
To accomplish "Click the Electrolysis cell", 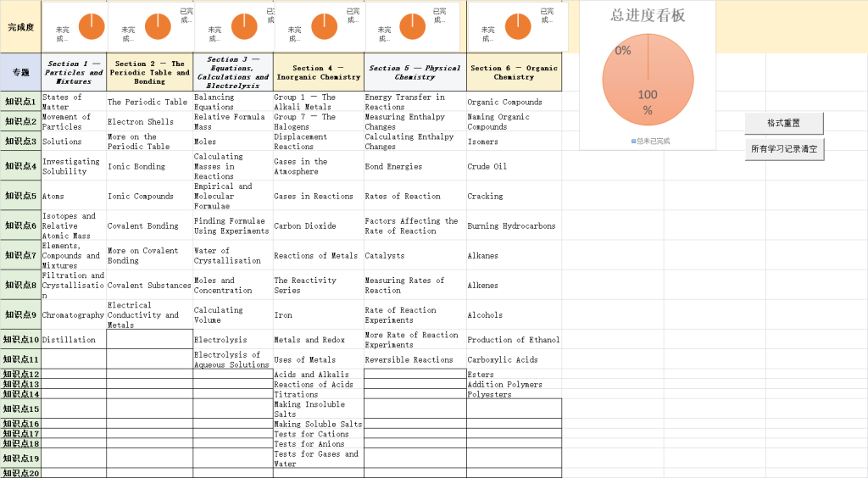I will (233, 340).
